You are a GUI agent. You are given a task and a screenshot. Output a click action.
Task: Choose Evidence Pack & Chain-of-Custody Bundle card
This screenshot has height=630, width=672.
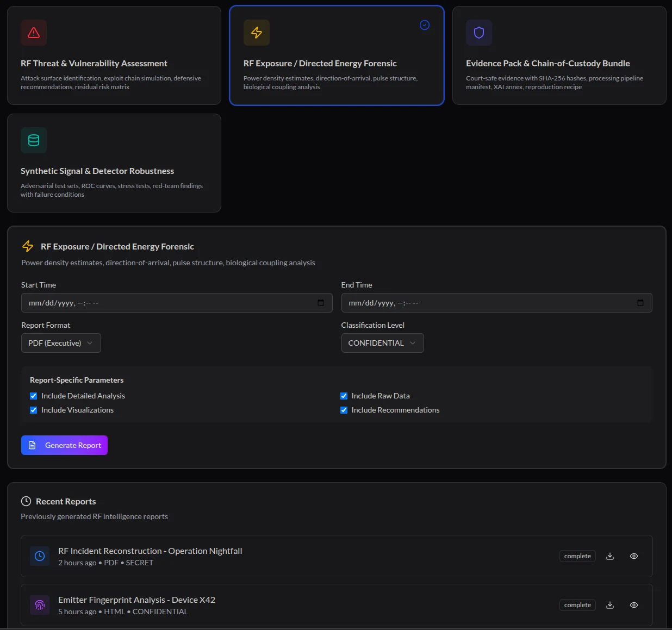click(559, 55)
